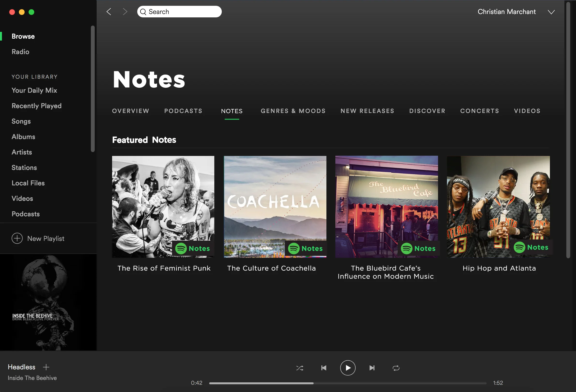Viewport: 576px width, 392px height.
Task: Click the New Playlist plus circle icon
Action: (x=17, y=238)
